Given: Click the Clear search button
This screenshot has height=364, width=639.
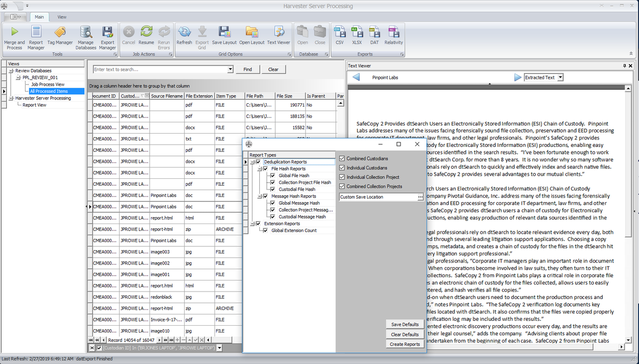Looking at the screenshot, I should point(273,69).
